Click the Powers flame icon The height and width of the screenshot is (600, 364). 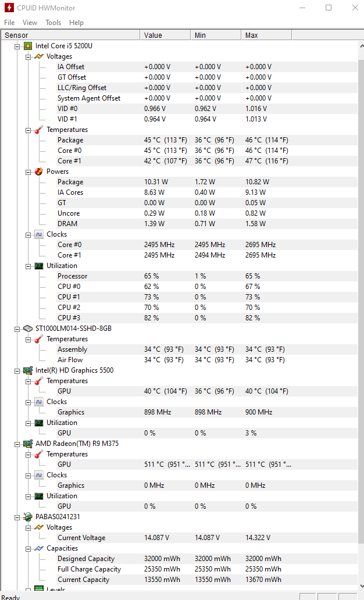[38, 172]
